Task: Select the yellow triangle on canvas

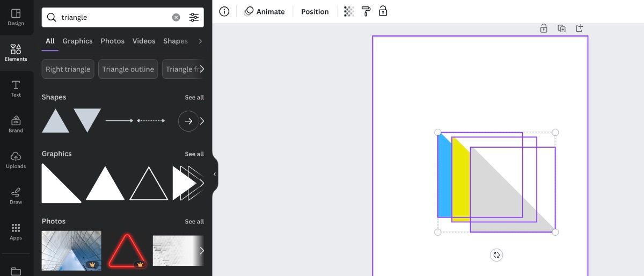Action: tap(461, 183)
